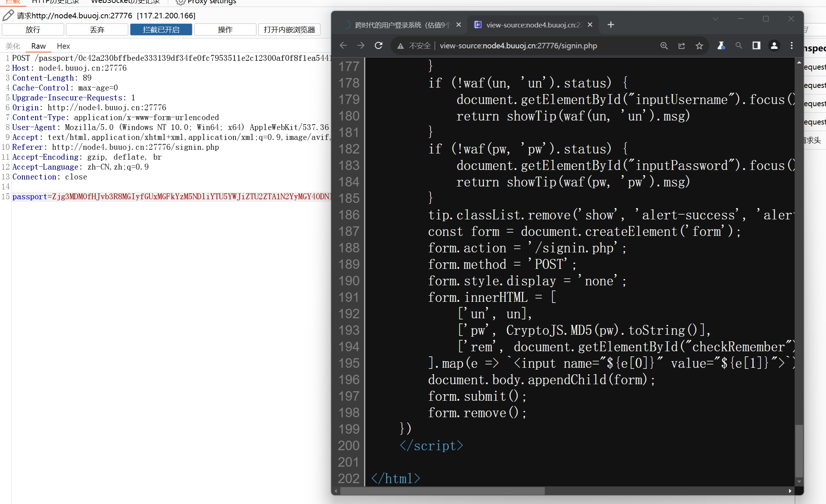This screenshot has width=826, height=504.
Task: Click the Referer header line
Action: tap(115, 147)
